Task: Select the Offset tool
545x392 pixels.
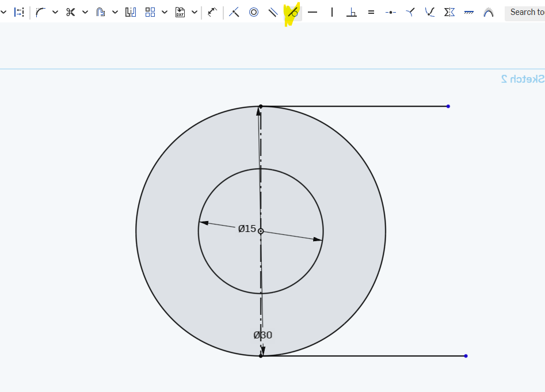Action: pos(101,12)
